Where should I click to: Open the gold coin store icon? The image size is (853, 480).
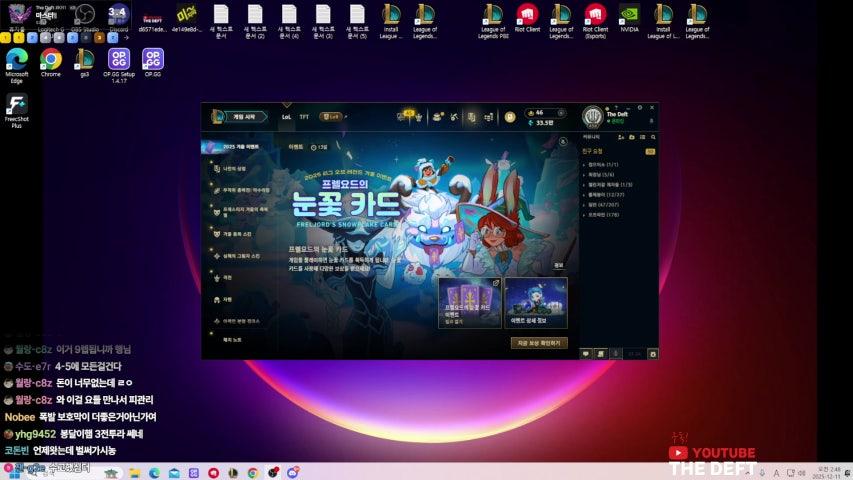pos(510,117)
